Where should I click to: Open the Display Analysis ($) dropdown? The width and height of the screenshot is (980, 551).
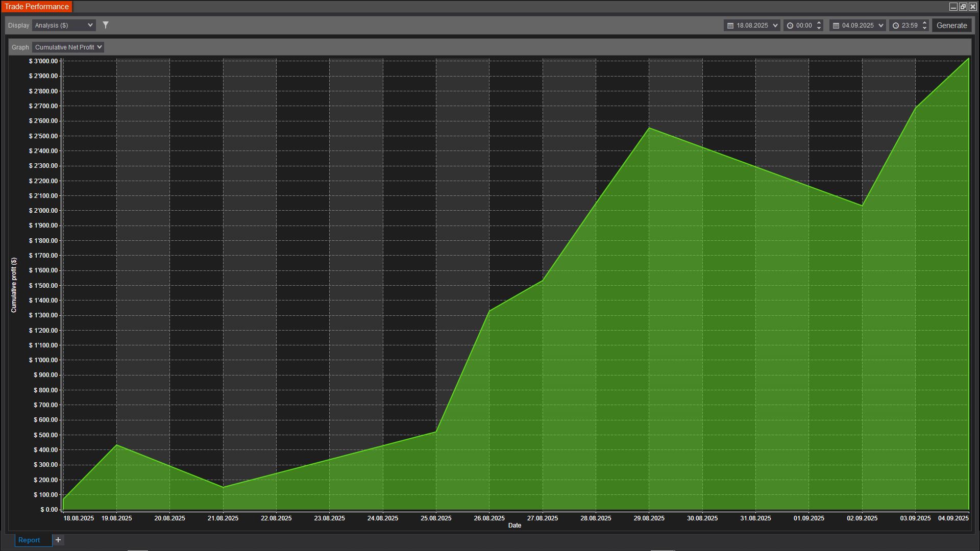(x=64, y=26)
